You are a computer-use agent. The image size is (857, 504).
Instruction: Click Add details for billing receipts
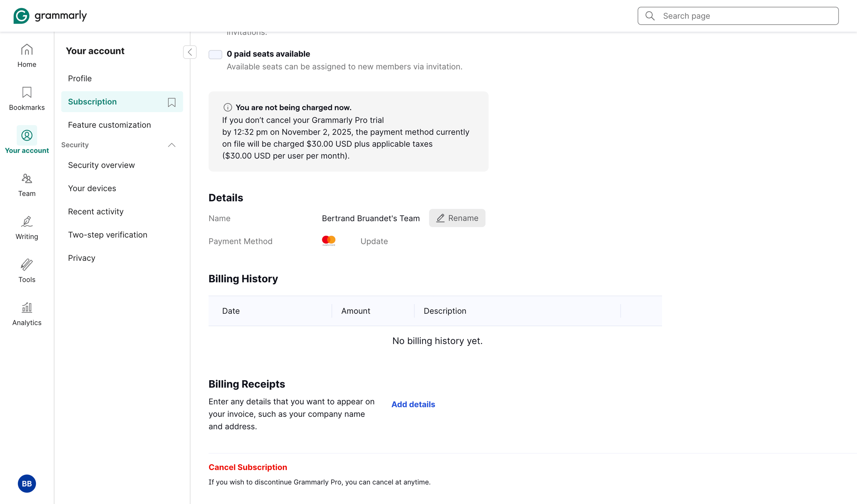point(413,404)
